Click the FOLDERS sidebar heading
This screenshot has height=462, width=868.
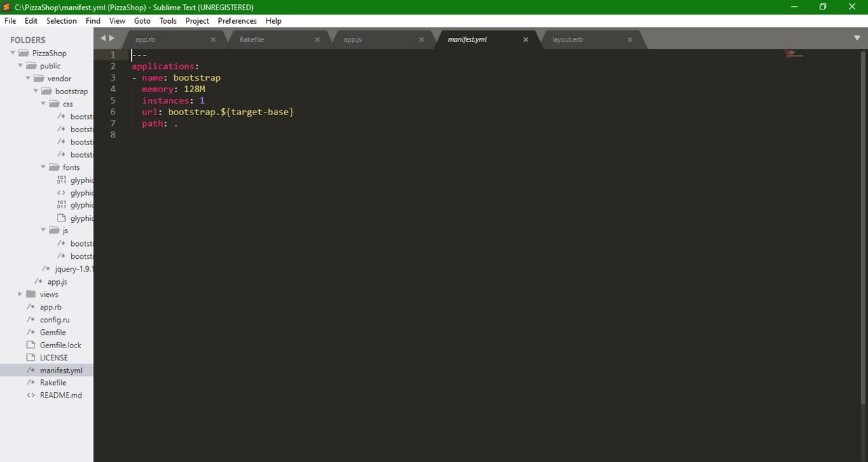(x=28, y=40)
